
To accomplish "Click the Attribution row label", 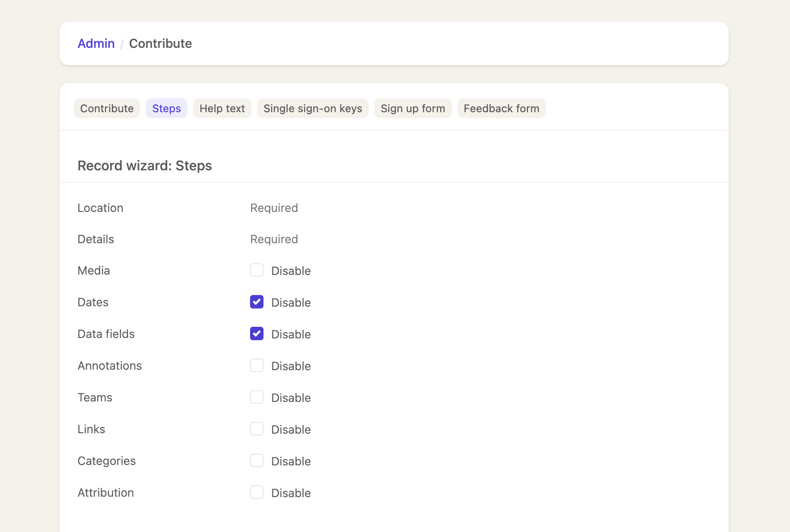I will pos(106,493).
